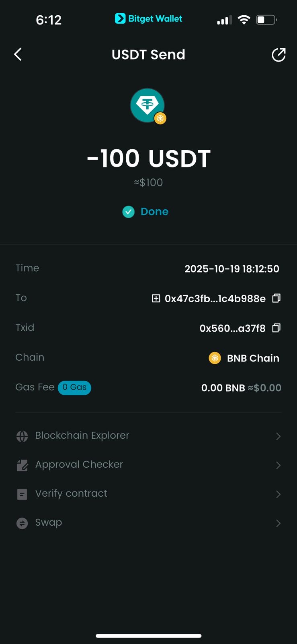Expand Approval Checker chevron
The height and width of the screenshot is (644, 297).
pos(278,465)
